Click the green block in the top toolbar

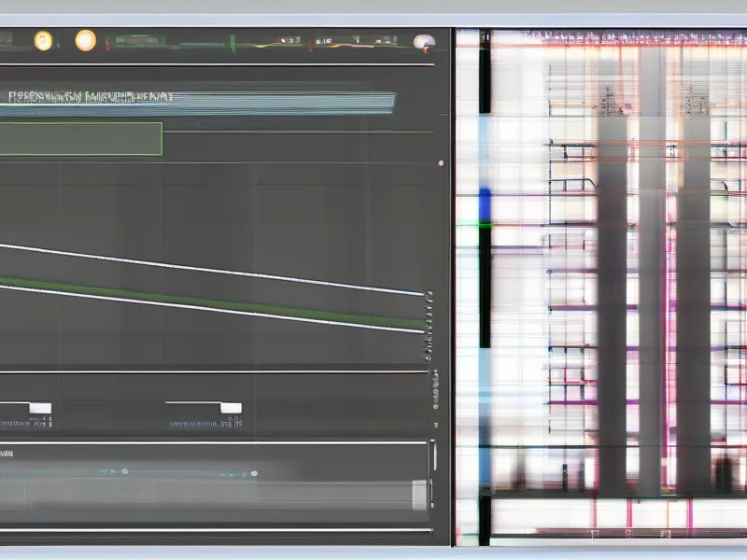[140, 41]
